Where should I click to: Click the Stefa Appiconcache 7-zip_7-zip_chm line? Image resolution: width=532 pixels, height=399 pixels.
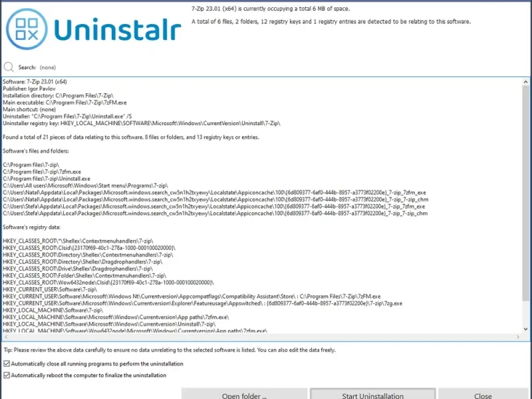point(215,213)
